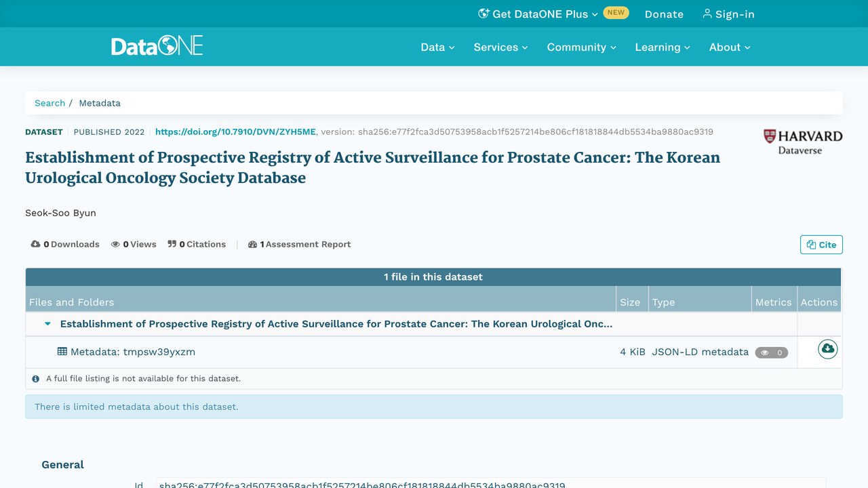Click the eye icon beside 0 Views
The image size is (868, 488).
click(115, 244)
